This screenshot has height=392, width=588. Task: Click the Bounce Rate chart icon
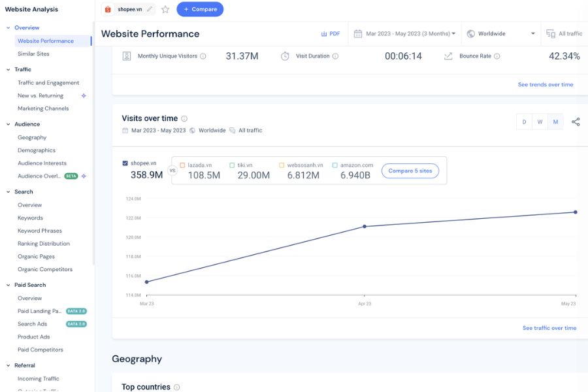[448, 56]
